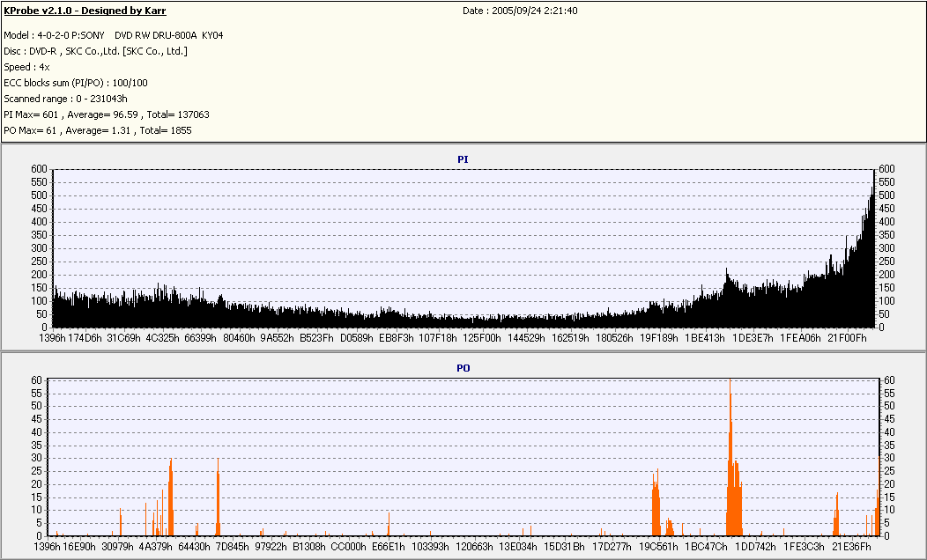Click the 125F00h PI axis label
The image size is (927, 560).
coord(482,338)
